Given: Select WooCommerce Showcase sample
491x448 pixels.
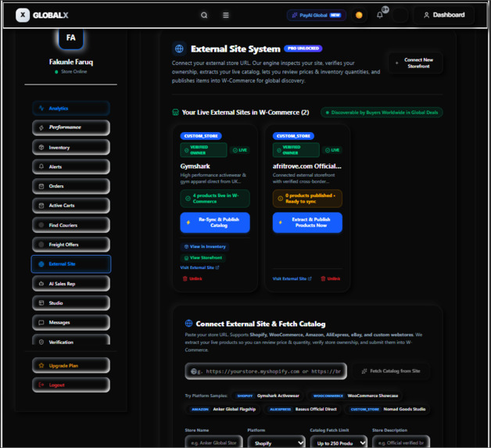Looking at the screenshot, I should pyautogui.click(x=356, y=396).
